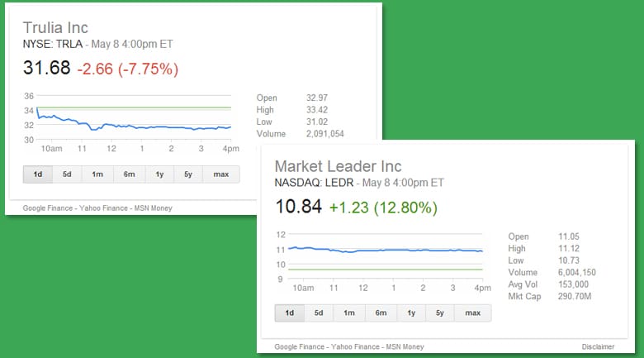View Market Leader 5y chart range
Image resolution: width=644 pixels, height=358 pixels.
pyautogui.click(x=440, y=313)
